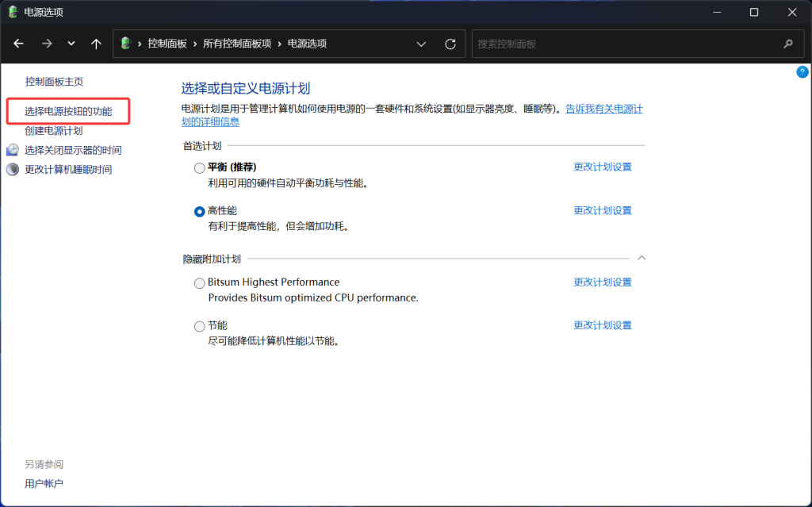The height and width of the screenshot is (507, 812).
Task: Expand chevron before 控制面板 breadcrumb
Action: pyautogui.click(x=140, y=44)
